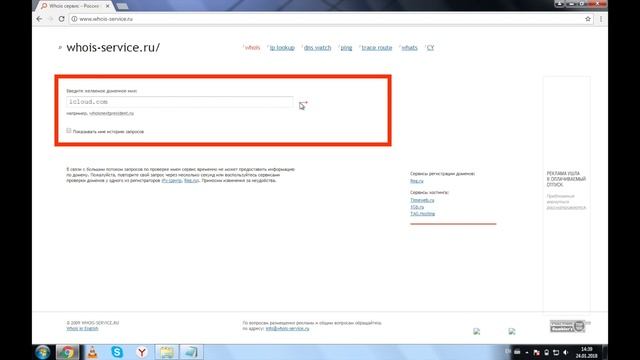Open the site information icon in the address bar
The height and width of the screenshot is (360, 640).
coord(74,19)
